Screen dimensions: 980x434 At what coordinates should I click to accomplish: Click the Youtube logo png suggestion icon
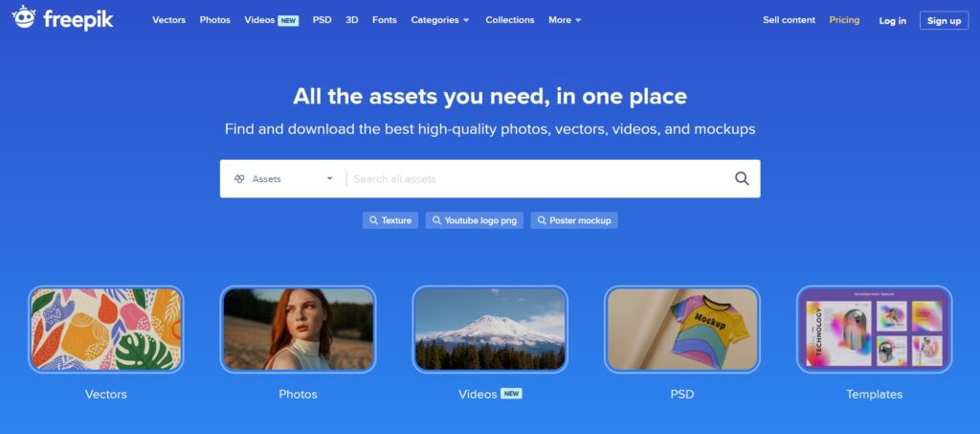(x=436, y=220)
